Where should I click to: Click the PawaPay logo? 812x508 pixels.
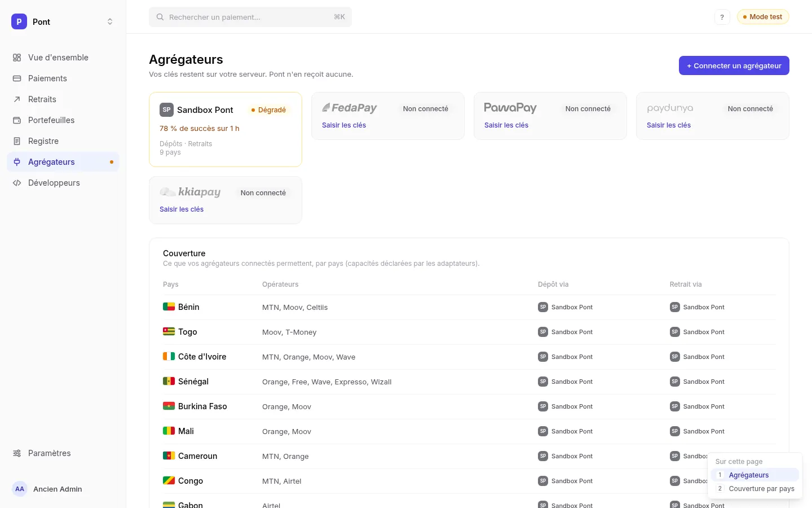point(510,108)
